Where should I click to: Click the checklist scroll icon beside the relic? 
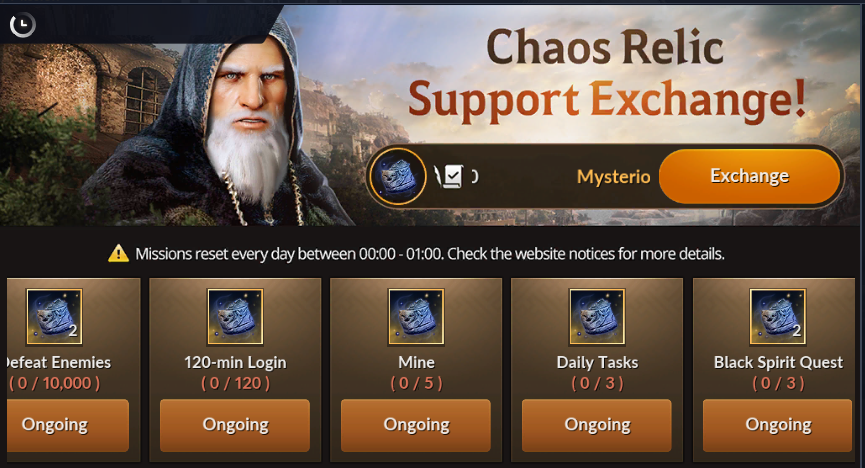tap(450, 177)
